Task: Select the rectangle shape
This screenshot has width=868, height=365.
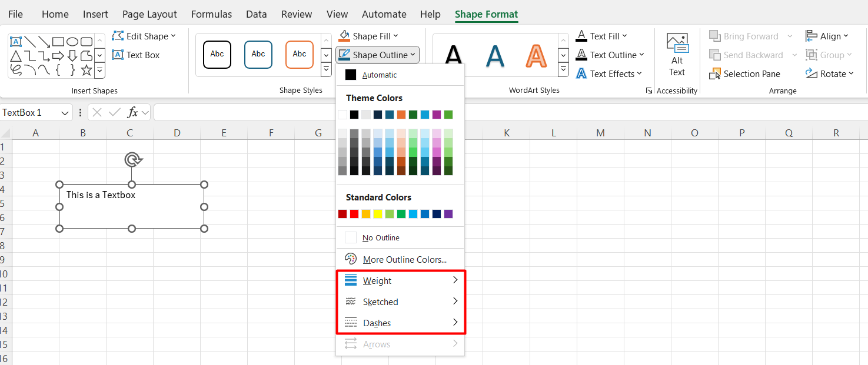Action: [x=58, y=42]
